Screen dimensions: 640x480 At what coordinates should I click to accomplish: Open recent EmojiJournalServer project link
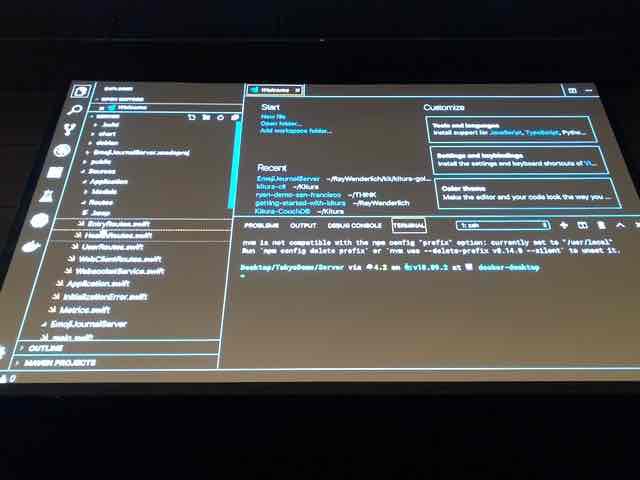(x=289, y=179)
